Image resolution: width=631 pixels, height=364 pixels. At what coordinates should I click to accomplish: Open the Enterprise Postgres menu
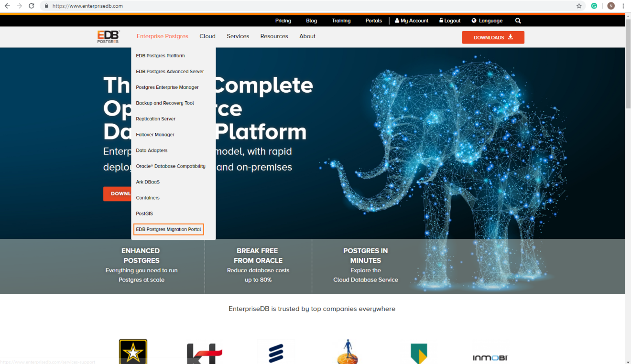[x=163, y=36]
